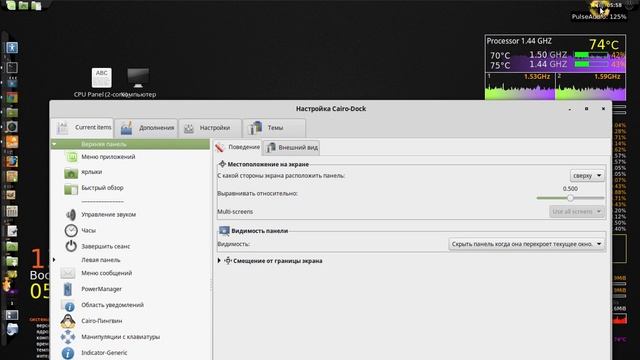The width and height of the screenshot is (640, 360).
Task: Select the Область уведомлений row text
Action: (x=112, y=305)
